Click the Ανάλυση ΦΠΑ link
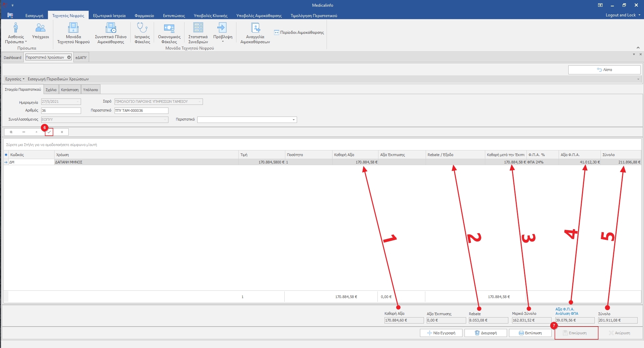The height and width of the screenshot is (348, 644). (567, 314)
